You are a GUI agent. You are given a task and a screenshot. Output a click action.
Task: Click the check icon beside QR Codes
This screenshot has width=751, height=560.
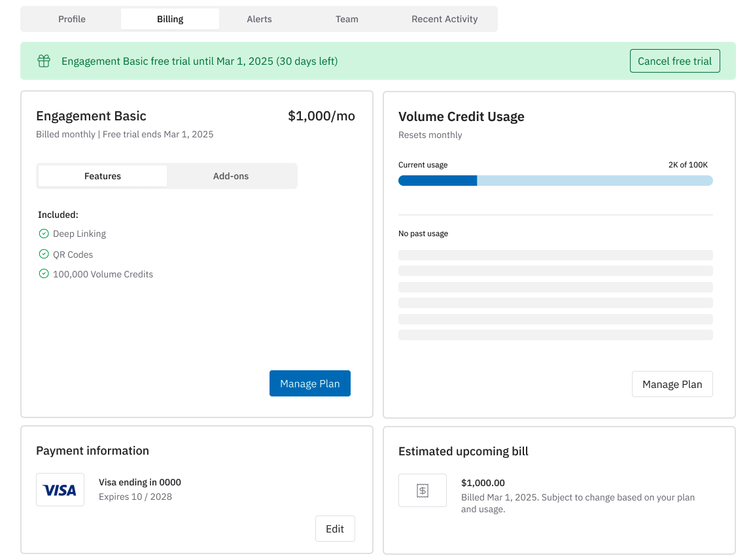[44, 254]
